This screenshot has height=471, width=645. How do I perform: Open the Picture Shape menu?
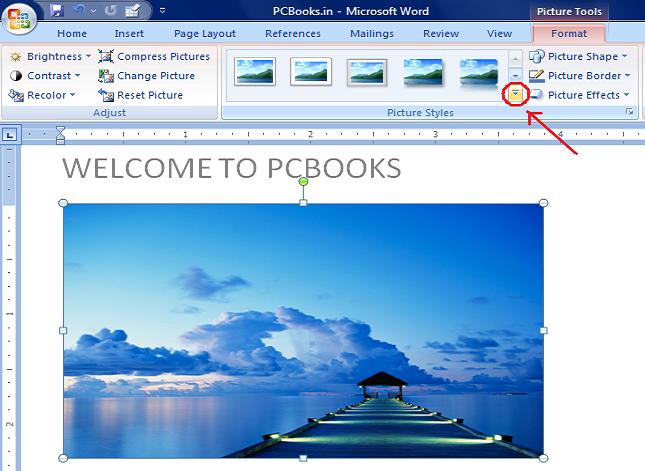coord(579,57)
